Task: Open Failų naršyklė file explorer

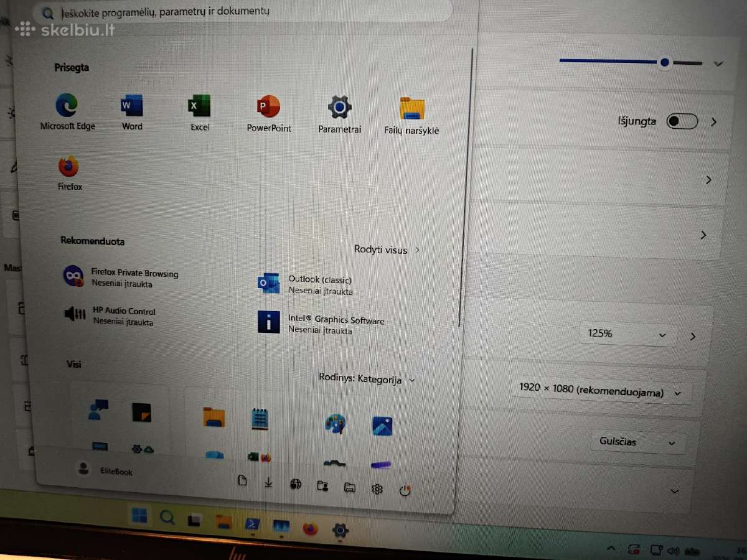Action: 412,116
